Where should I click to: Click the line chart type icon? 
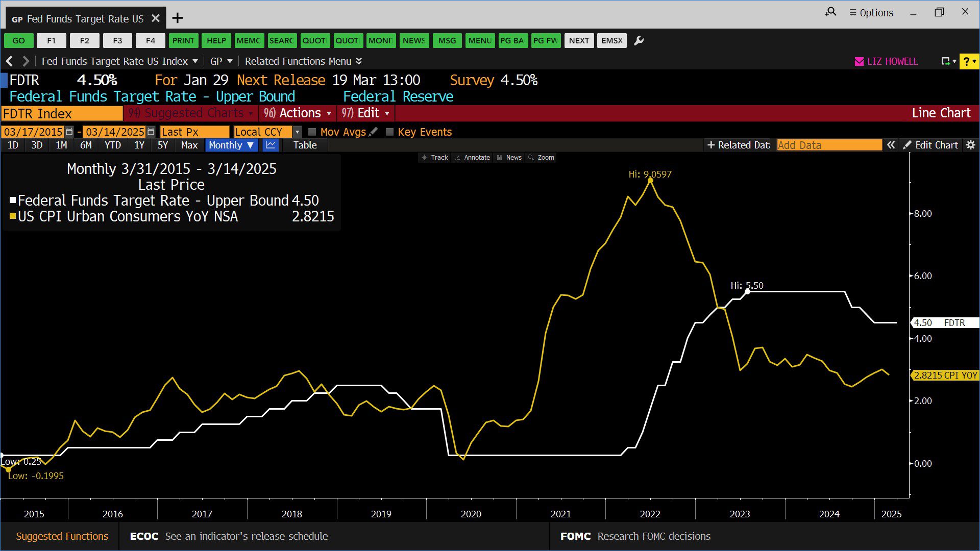(x=271, y=145)
